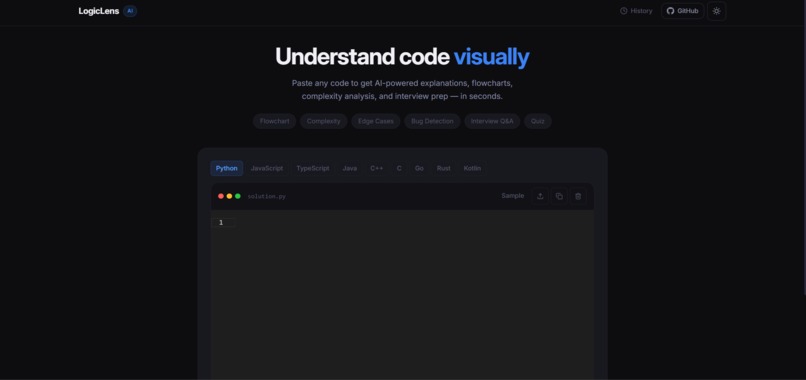This screenshot has width=806, height=380.
Task: Switch to the JavaScript language tab
Action: [267, 168]
